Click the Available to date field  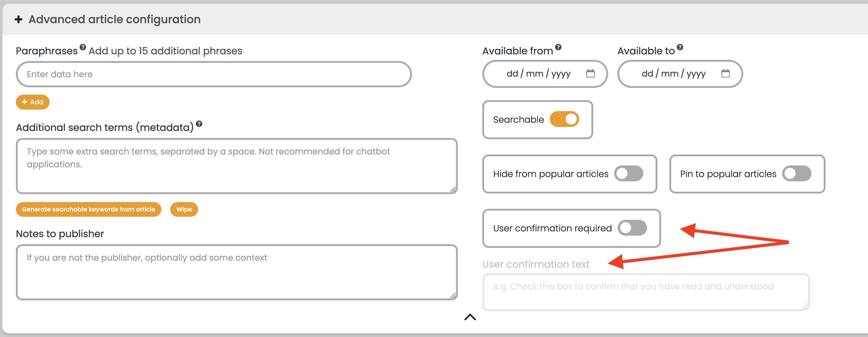pos(680,74)
